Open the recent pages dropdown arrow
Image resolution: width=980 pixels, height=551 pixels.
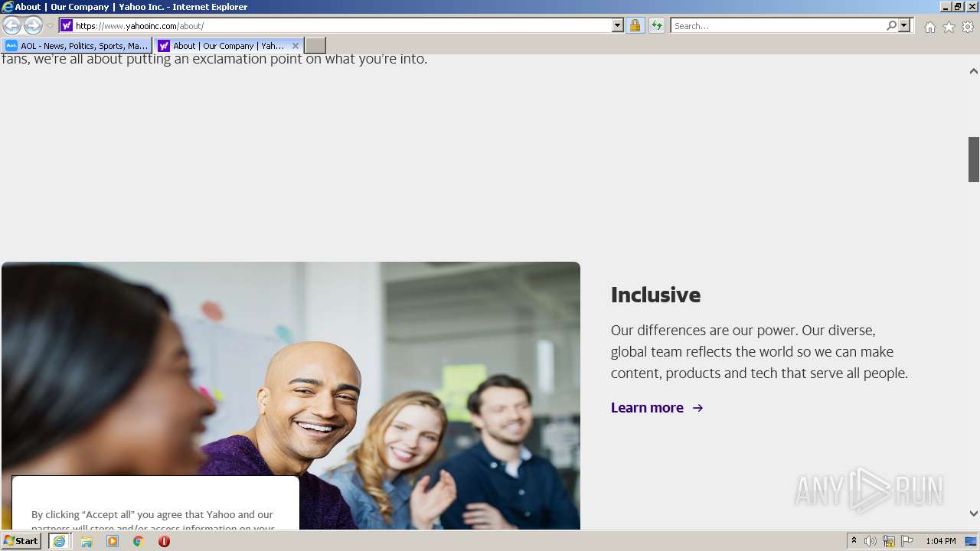click(x=51, y=26)
